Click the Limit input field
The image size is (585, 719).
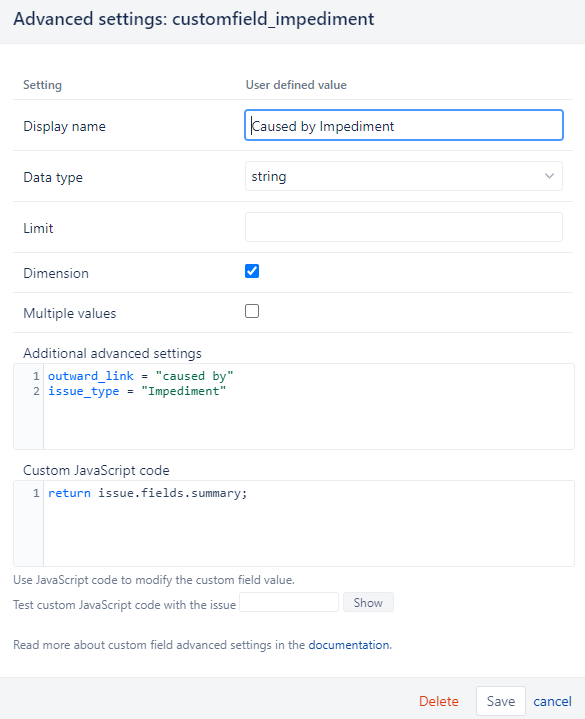coord(403,227)
